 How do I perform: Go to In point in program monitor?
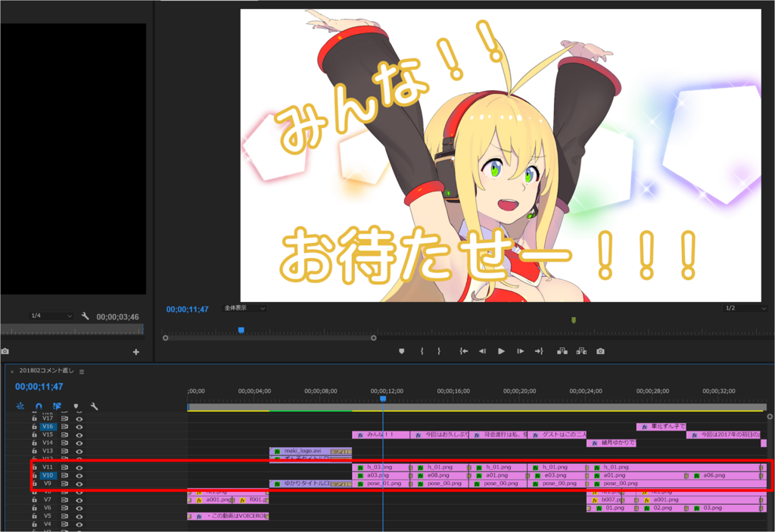point(463,351)
